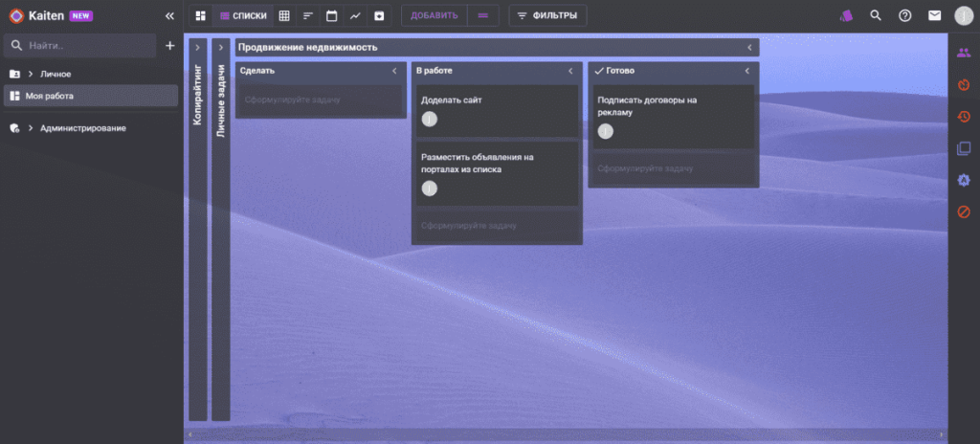This screenshot has height=444, width=980.
Task: Open Моя работа in sidebar
Action: click(91, 96)
